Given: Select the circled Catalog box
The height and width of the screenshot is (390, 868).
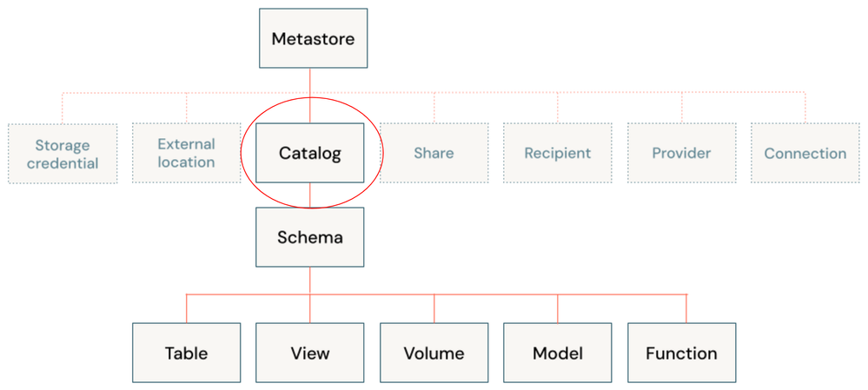Looking at the screenshot, I should tap(310, 154).
